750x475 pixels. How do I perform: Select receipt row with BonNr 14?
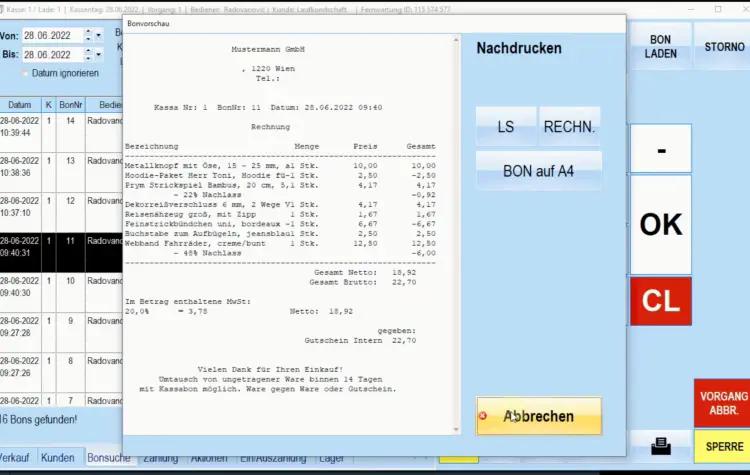(61, 133)
